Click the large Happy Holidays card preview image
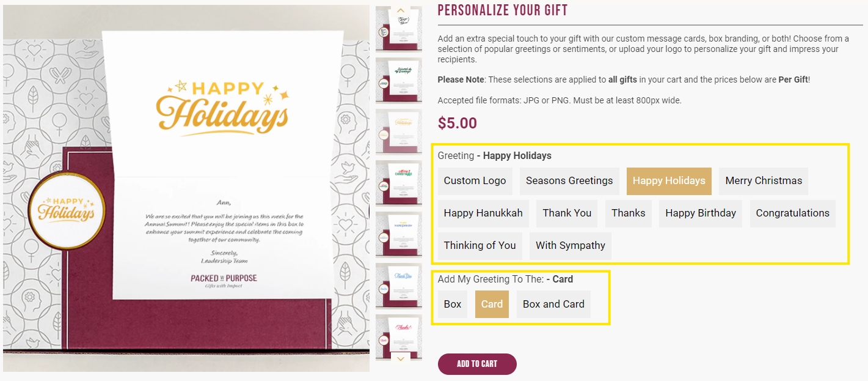868x381 pixels. tap(186, 188)
